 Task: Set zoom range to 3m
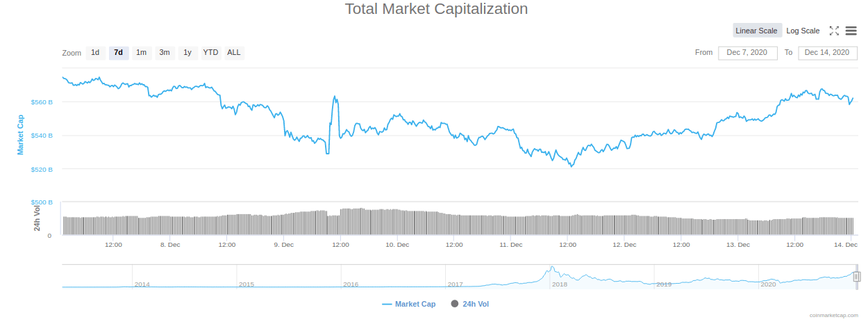coord(165,53)
